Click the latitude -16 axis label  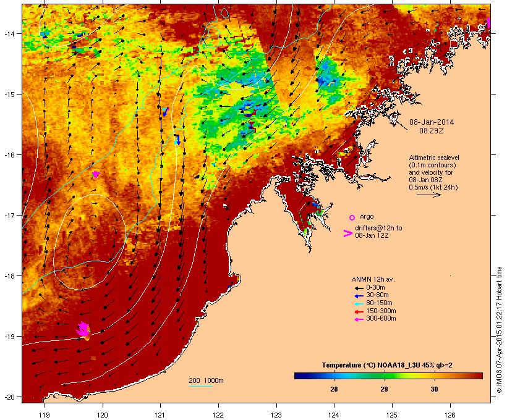(9, 155)
